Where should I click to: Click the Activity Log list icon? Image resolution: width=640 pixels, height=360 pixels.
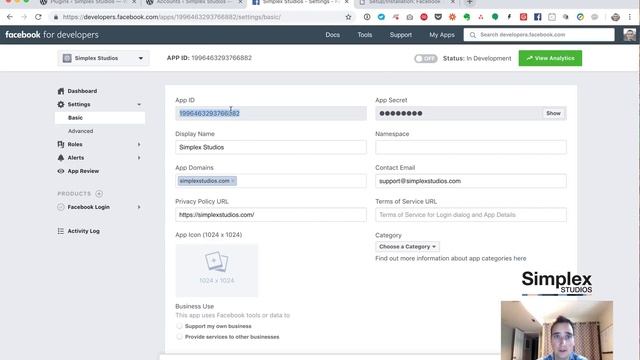coord(61,231)
